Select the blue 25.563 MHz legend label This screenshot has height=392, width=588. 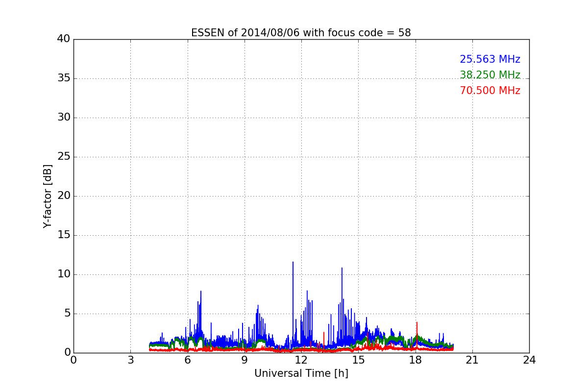490,59
